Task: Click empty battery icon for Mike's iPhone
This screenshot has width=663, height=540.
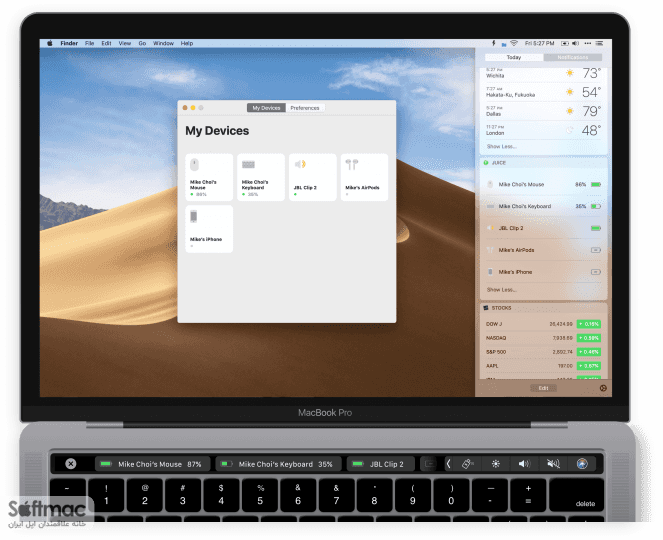Action: (x=596, y=272)
